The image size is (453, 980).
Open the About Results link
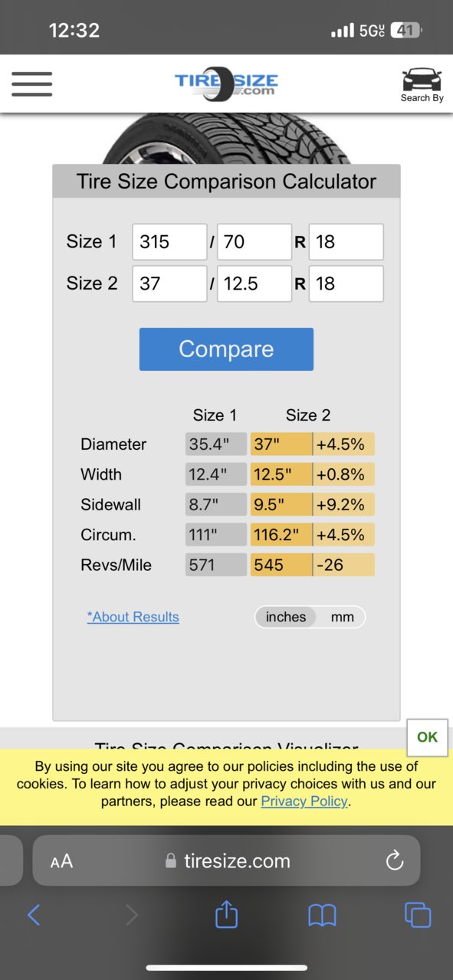coord(133,617)
